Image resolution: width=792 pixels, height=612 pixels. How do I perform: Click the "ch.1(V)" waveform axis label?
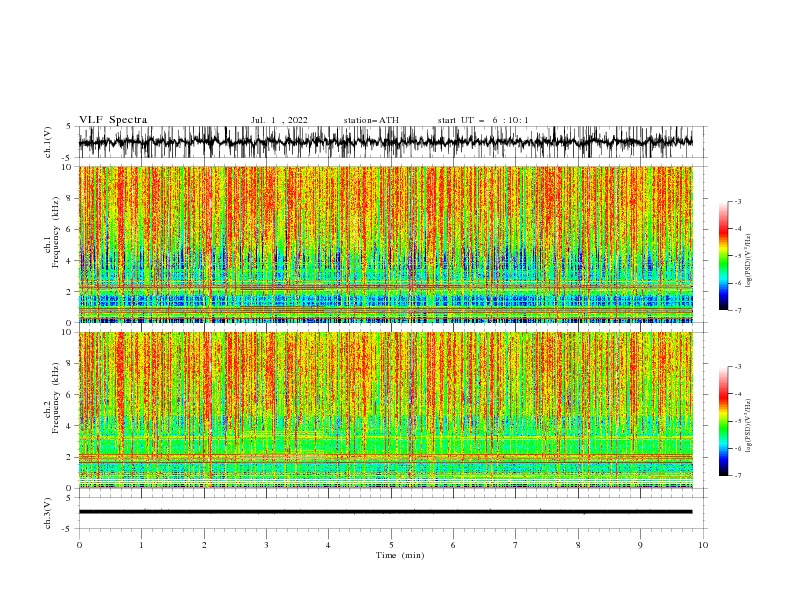(x=48, y=142)
